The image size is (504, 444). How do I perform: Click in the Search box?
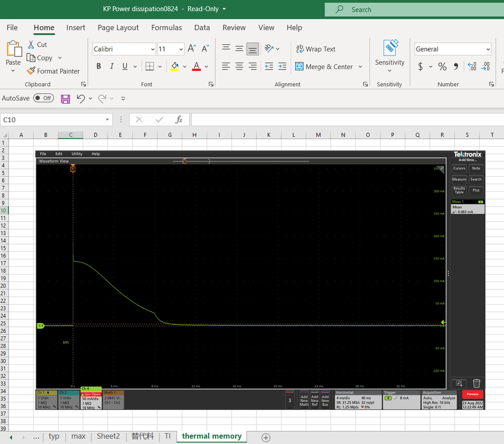pyautogui.click(x=414, y=10)
